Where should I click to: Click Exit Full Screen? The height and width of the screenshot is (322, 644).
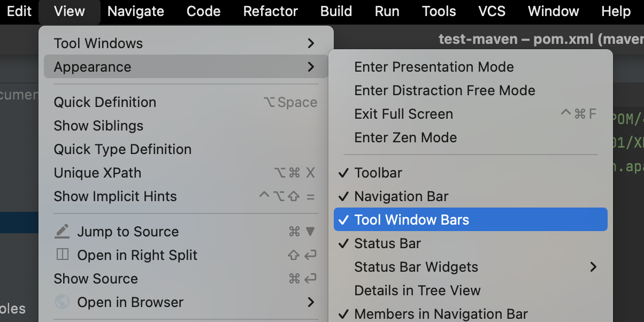pyautogui.click(x=403, y=114)
